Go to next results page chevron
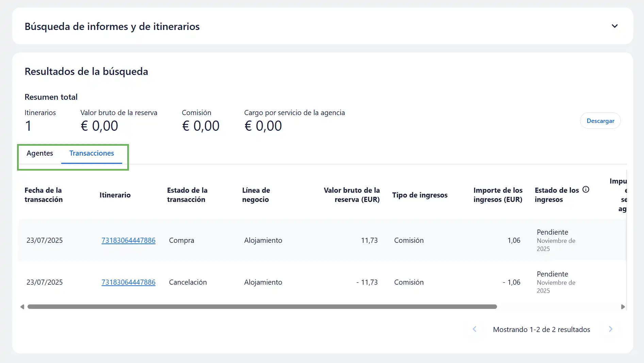 click(611, 329)
